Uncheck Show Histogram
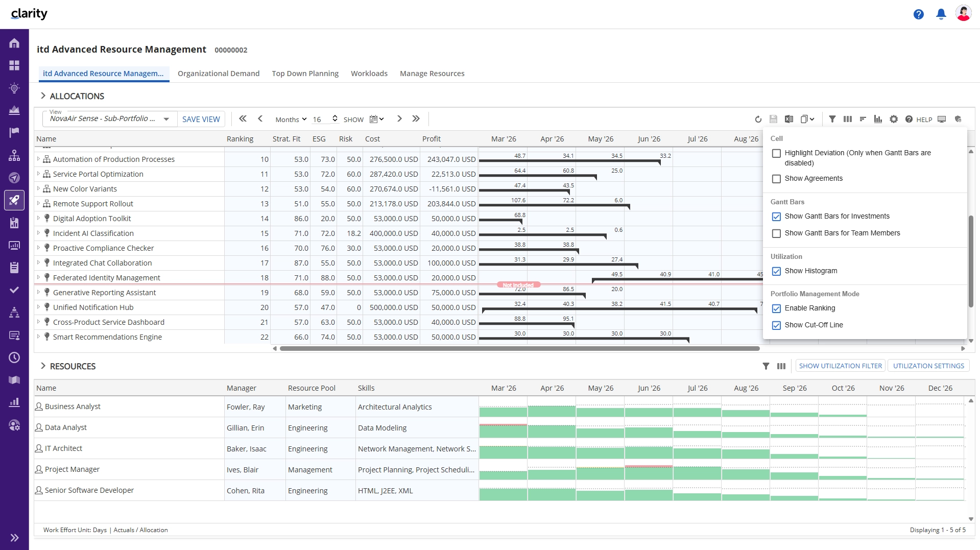Viewport: 980px width, 550px height. click(776, 271)
